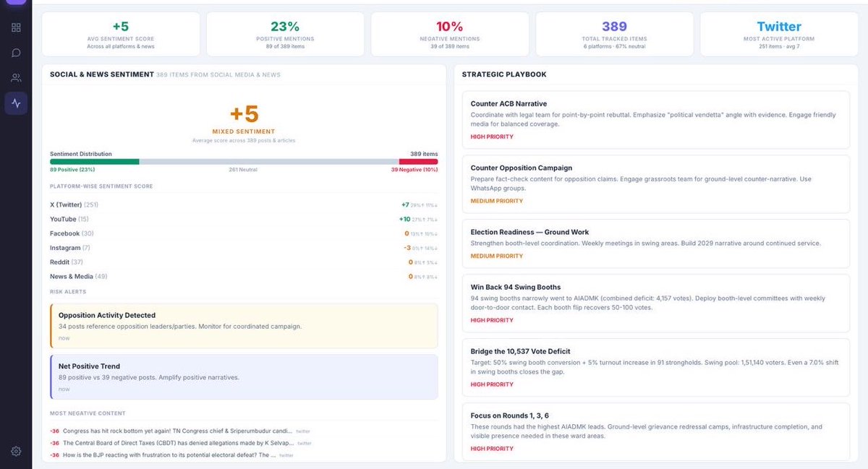Screen dimensions: 868x469
Task: Click the '89 Positive (23%)' label
Action: 72,170
